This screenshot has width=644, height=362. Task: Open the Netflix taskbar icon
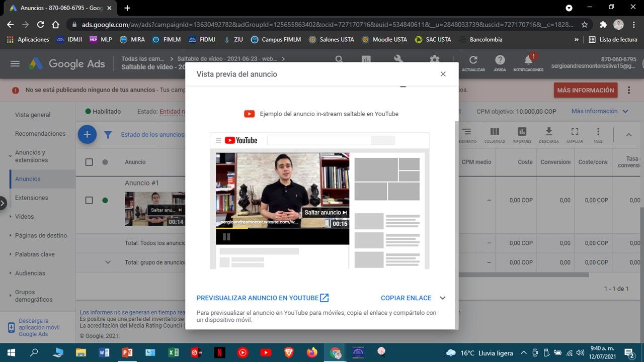pyautogui.click(x=219, y=352)
